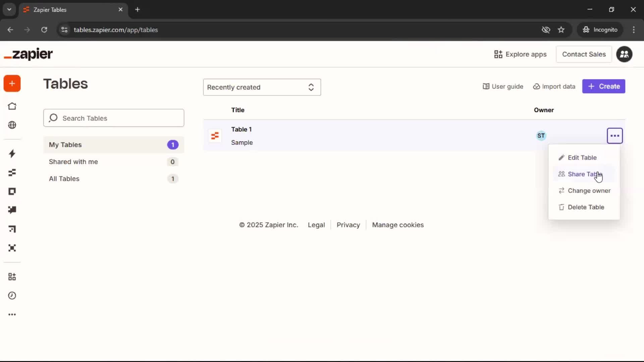Open the three-dot actions button for Table 1
Viewport: 644px width, 362px height.
pos(615,136)
